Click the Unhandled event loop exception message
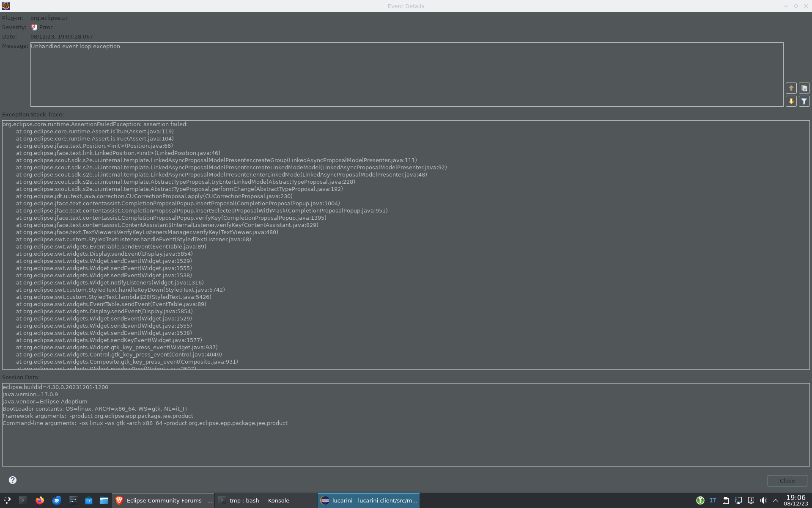The image size is (812, 508). 75,47
